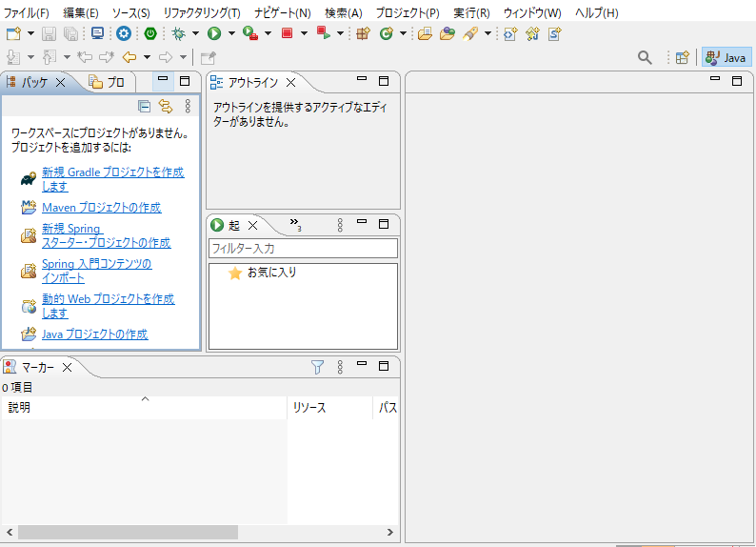Click the Open Perspective icon beside Java
The width and height of the screenshot is (756, 547).
tap(682, 57)
